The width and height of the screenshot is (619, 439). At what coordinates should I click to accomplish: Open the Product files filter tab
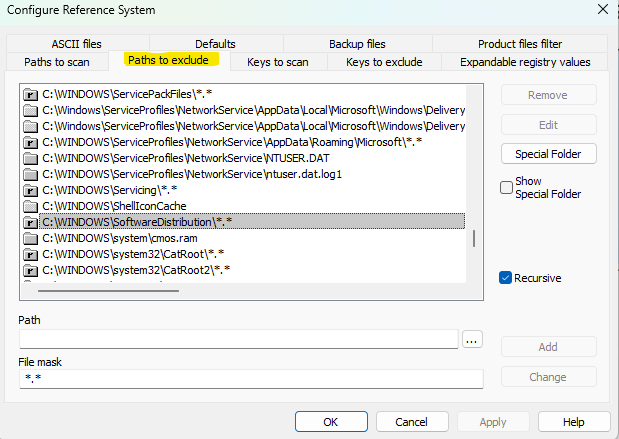click(x=519, y=44)
